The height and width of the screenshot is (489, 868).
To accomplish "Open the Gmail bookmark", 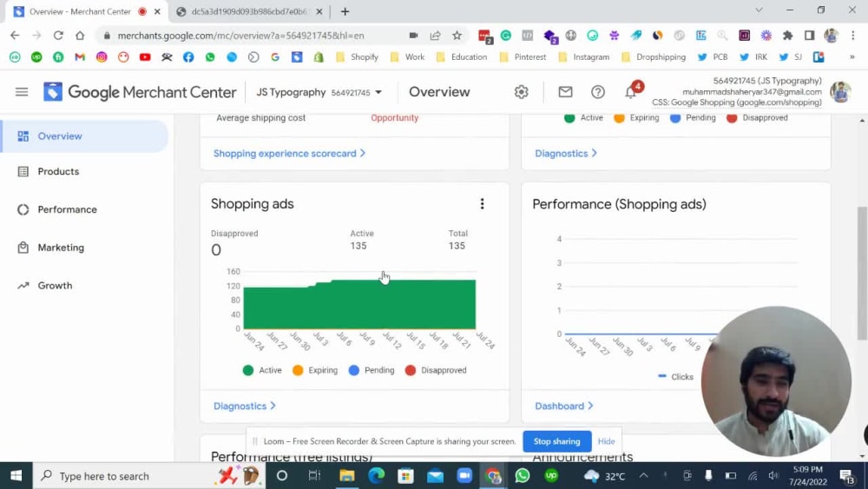I will pos(80,57).
